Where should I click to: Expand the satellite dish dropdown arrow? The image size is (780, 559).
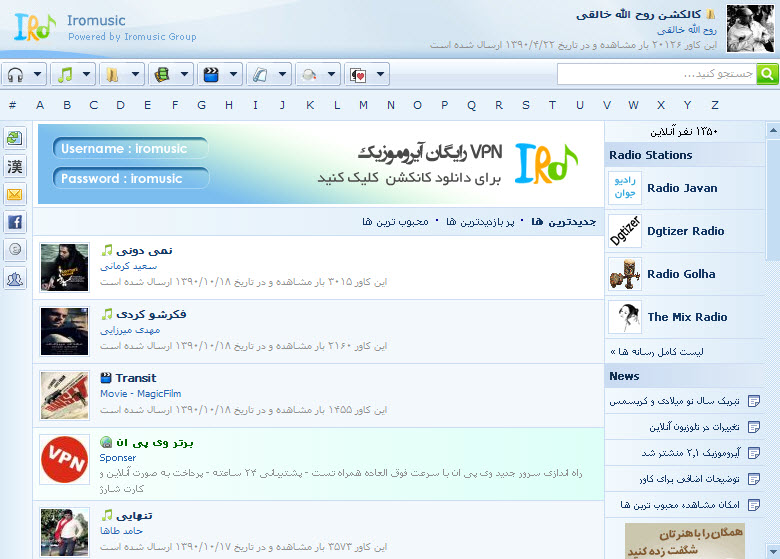point(331,75)
